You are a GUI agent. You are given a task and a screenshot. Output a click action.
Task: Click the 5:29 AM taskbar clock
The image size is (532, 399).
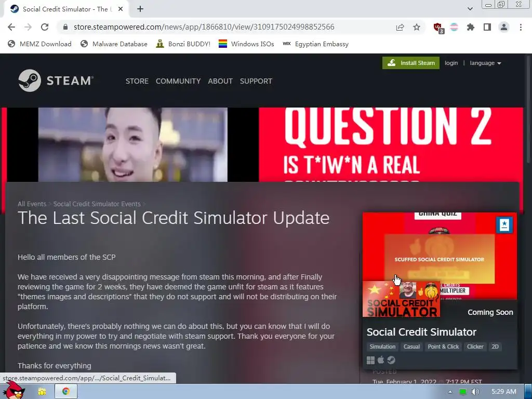(x=504, y=392)
